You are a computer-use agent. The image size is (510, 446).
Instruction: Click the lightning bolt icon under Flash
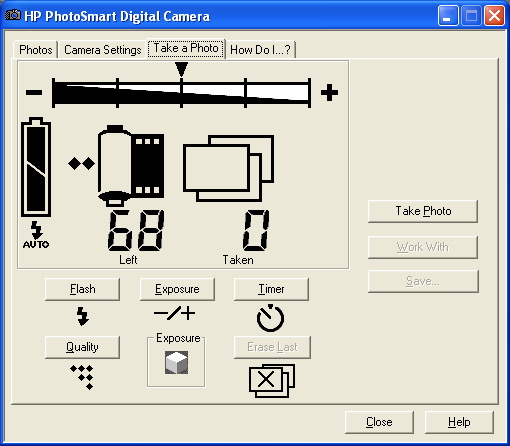coord(83,316)
